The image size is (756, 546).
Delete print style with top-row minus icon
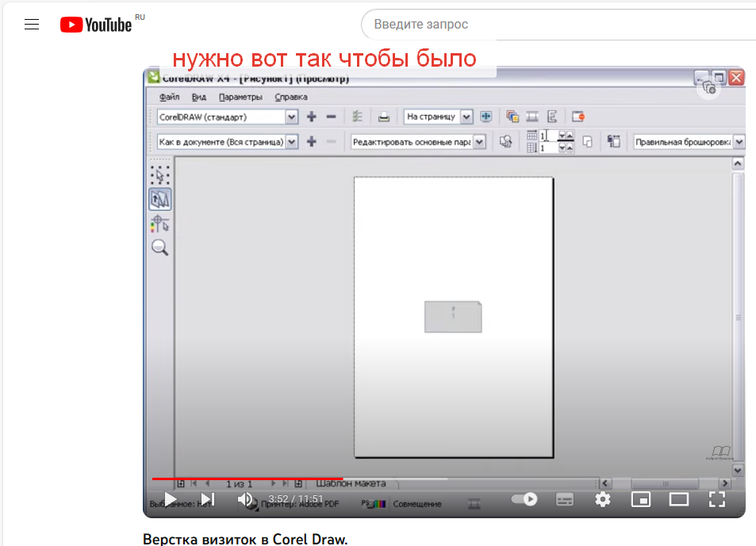[331, 116]
